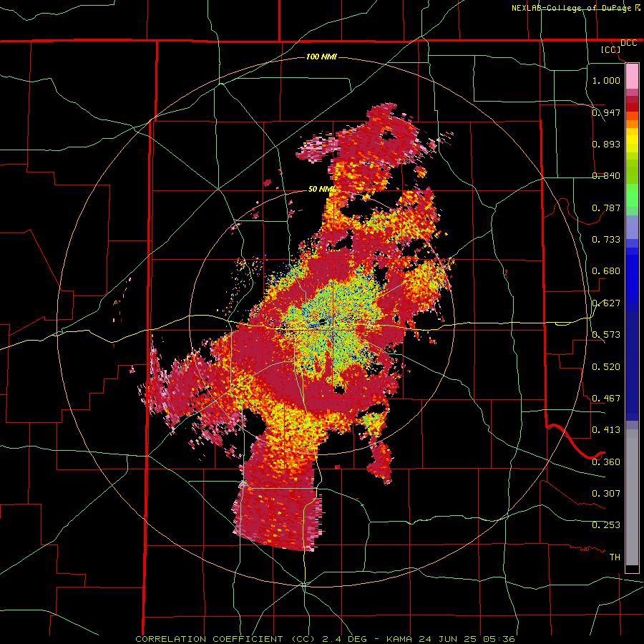Viewport: 644px width, 644px height.
Task: Click the 0.467 legend value
Action: click(x=606, y=399)
